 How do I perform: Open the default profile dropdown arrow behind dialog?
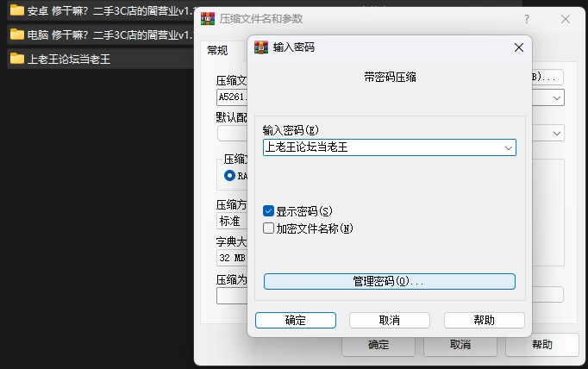[557, 133]
